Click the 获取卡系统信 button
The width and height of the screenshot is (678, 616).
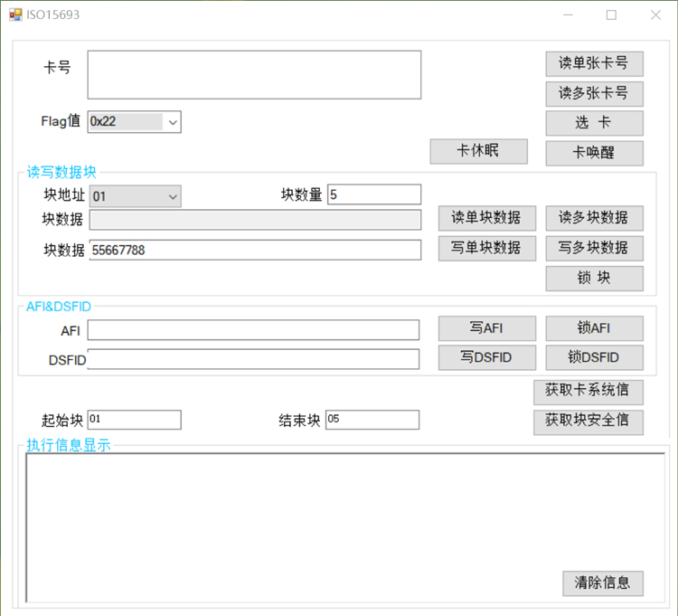tap(588, 391)
